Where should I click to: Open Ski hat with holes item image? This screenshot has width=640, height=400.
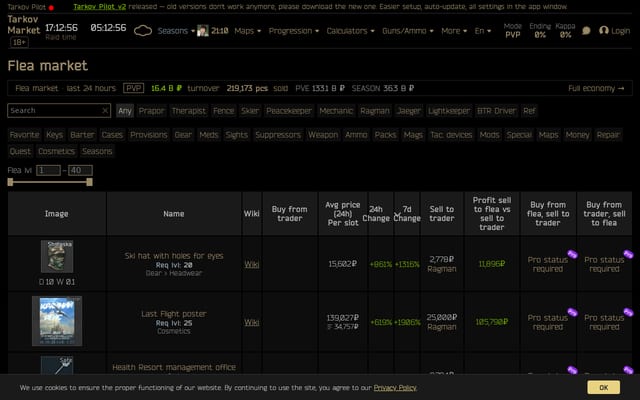57,256
